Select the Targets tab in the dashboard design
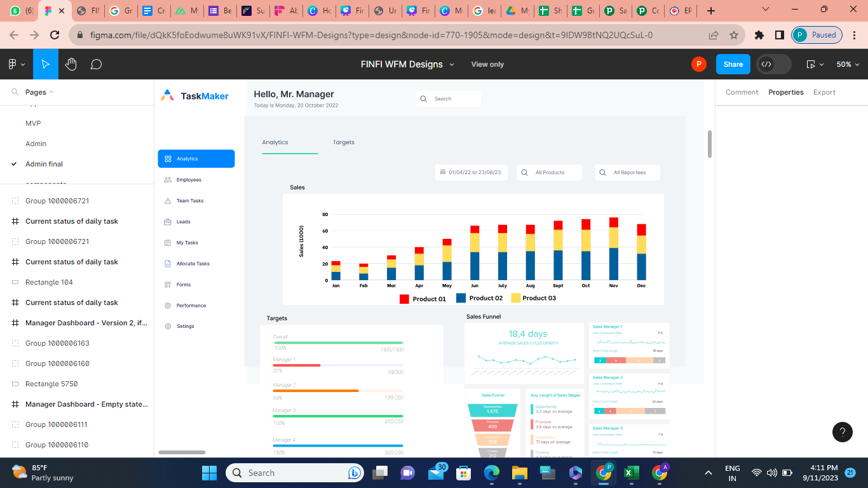This screenshot has height=488, width=868. click(343, 142)
